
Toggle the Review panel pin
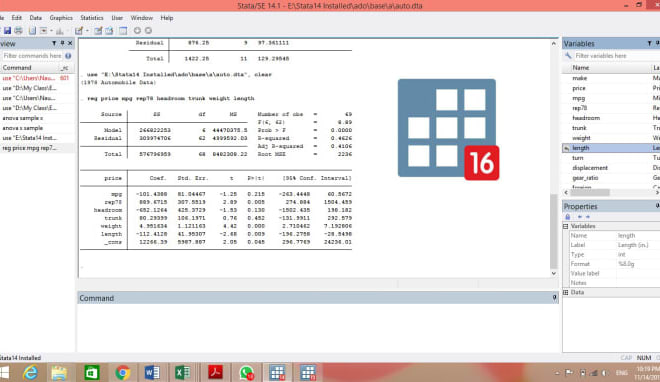[62, 43]
